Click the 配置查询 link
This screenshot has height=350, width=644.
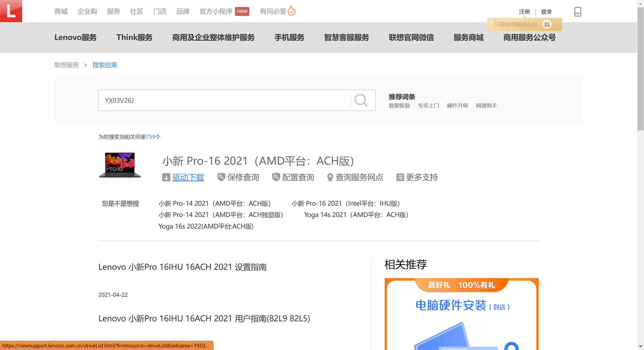(x=298, y=178)
